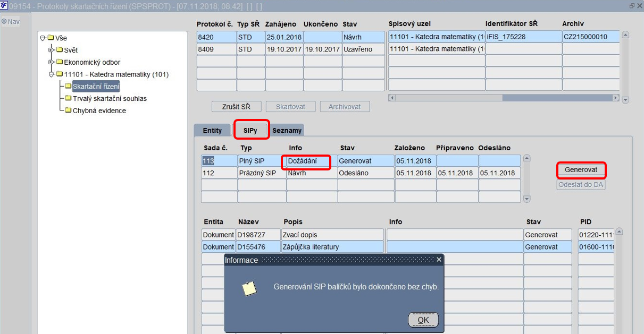Close the Informace dialog with X
This screenshot has width=644, height=334.
[x=439, y=260]
